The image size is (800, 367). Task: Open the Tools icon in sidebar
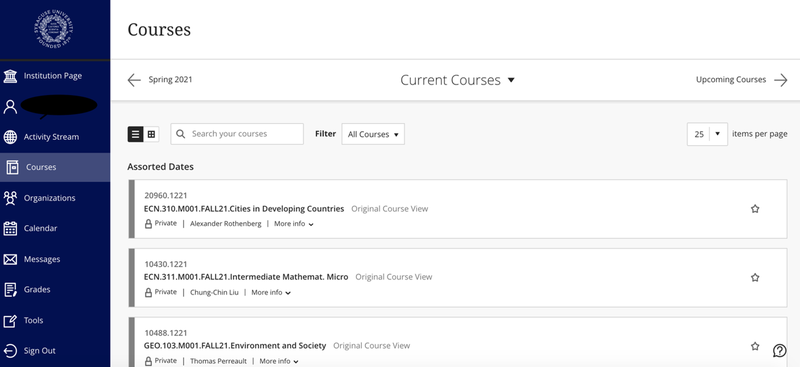pyautogui.click(x=10, y=321)
